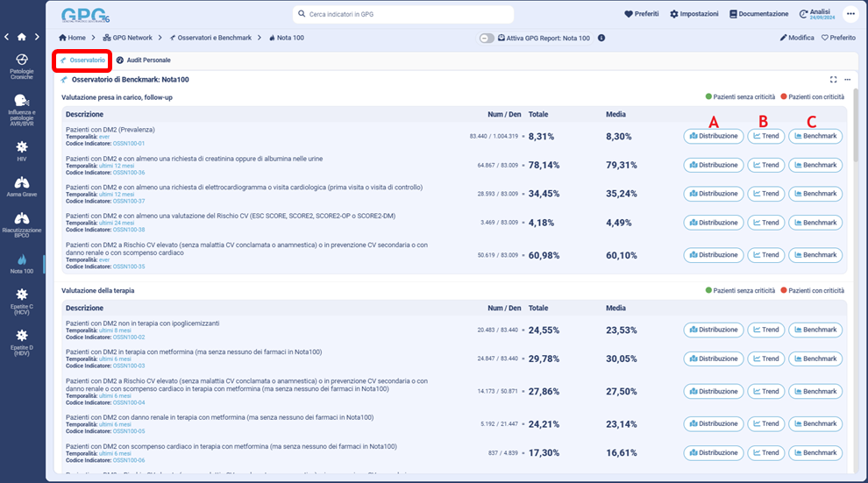Open the three-dots menu in top bar
The image size is (868, 483).
coord(850,14)
